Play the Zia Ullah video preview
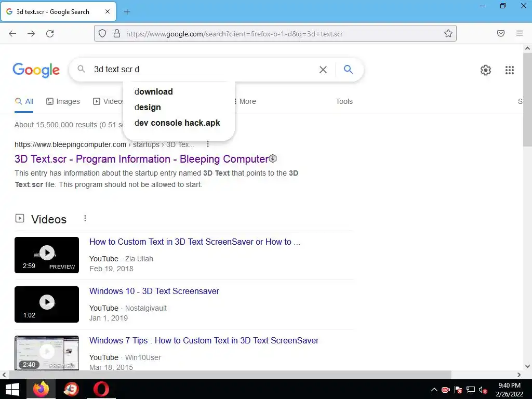This screenshot has width=532, height=399. click(x=47, y=255)
